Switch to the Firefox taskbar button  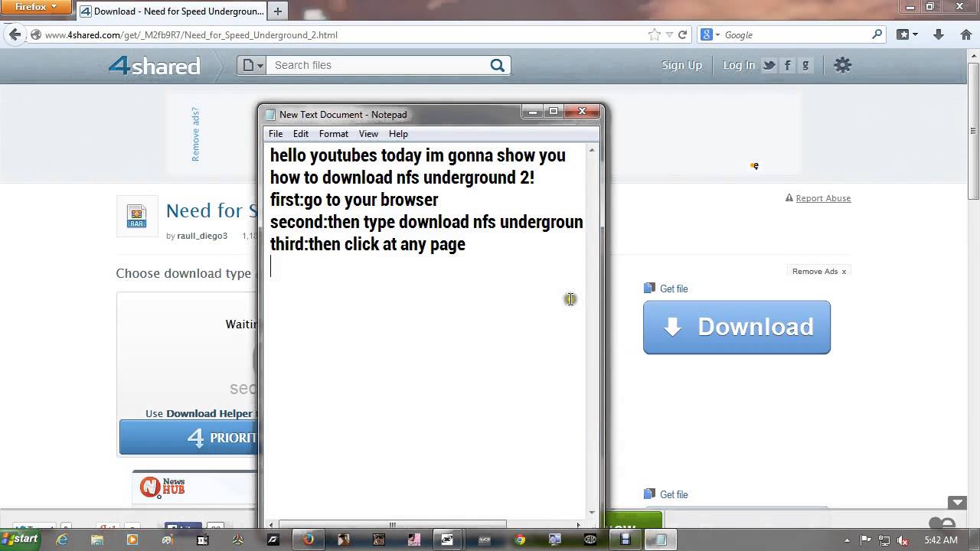309,540
